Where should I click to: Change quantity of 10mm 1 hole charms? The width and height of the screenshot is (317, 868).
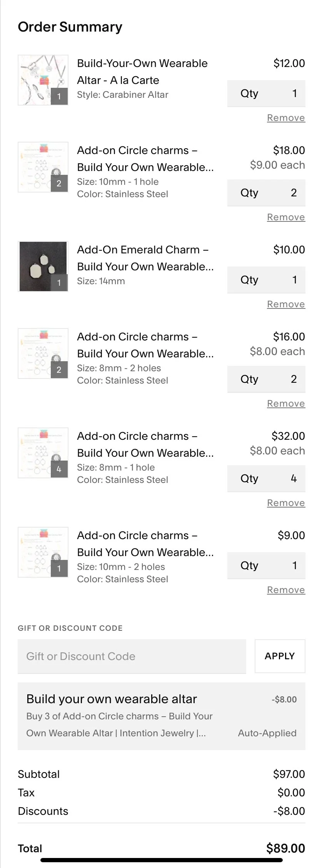[266, 193]
